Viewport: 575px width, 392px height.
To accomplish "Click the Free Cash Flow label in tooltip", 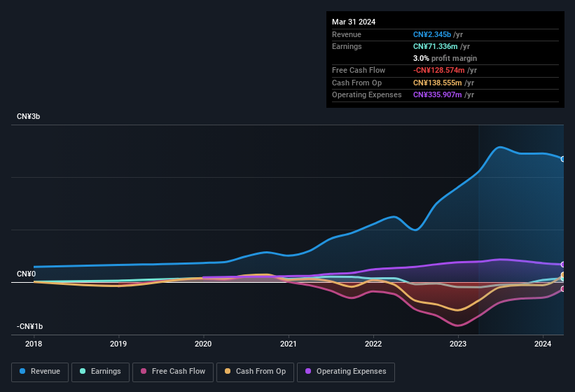I will click(x=359, y=70).
